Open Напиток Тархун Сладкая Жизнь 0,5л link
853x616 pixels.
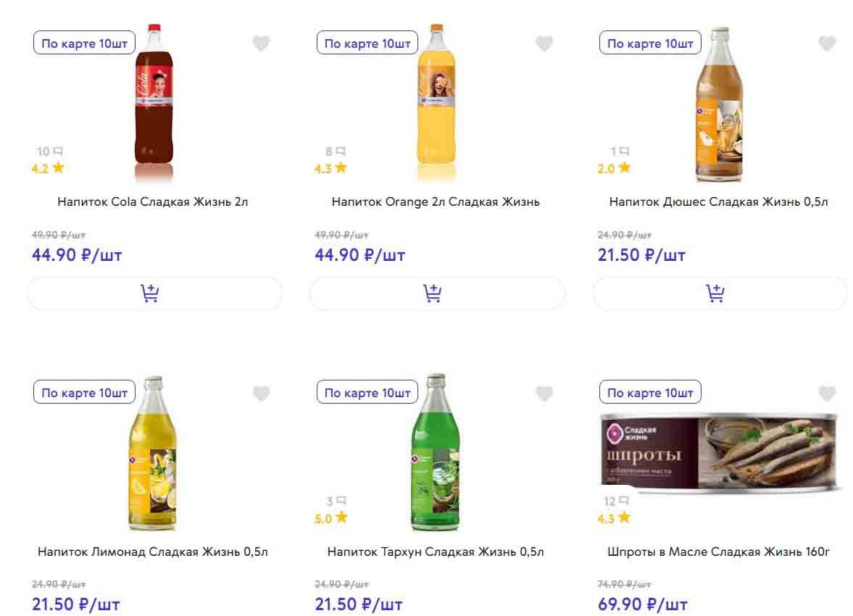(436, 552)
